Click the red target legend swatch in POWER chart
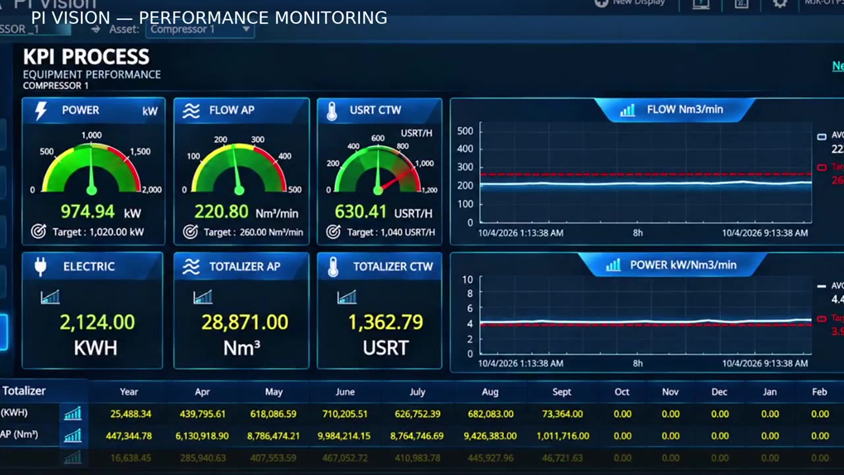 (822, 319)
